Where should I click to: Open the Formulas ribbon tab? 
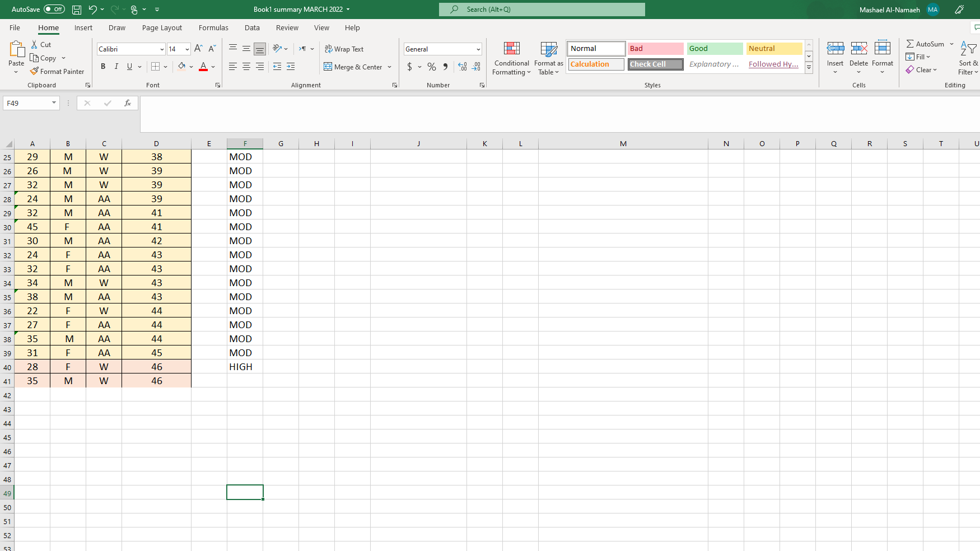pos(213,27)
